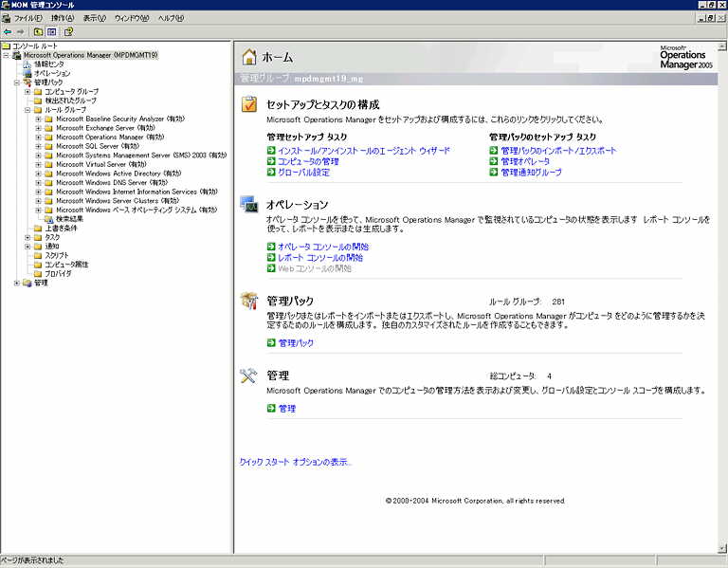The width and height of the screenshot is (728, 568).
Task: Open インストール/アンインストールのエージェント ウィザード link
Action: click(364, 151)
